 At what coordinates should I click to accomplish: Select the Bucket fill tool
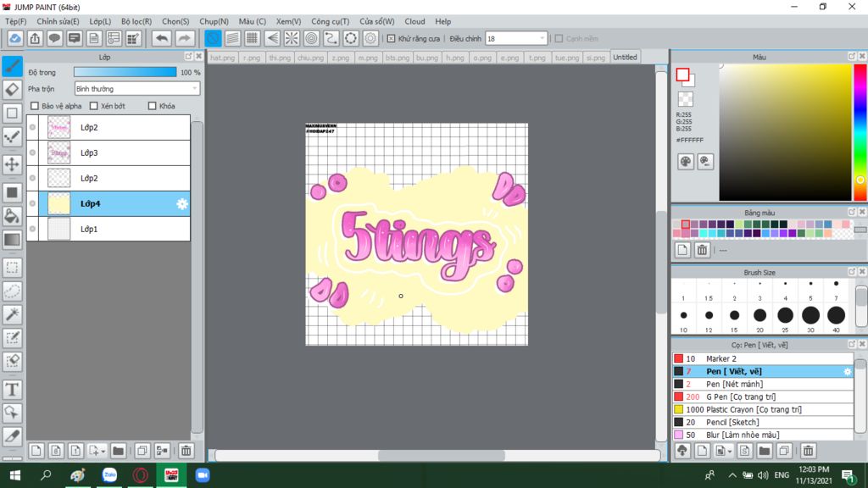(x=12, y=216)
